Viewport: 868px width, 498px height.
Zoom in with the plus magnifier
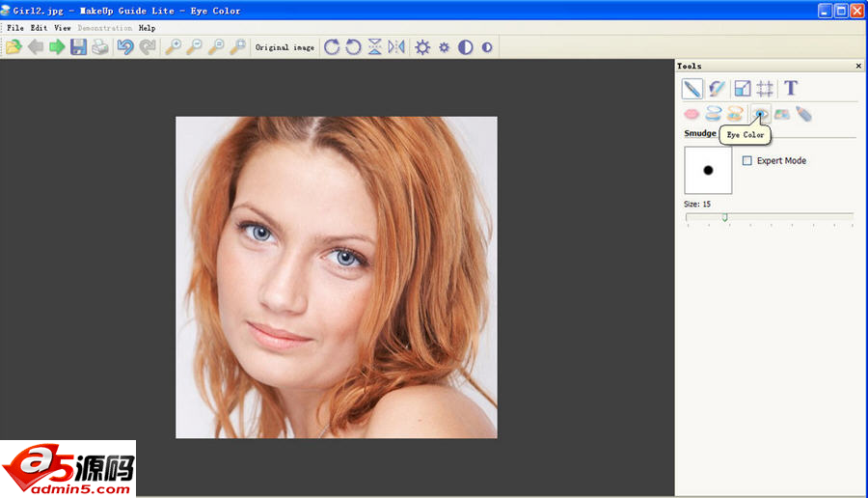pos(174,47)
